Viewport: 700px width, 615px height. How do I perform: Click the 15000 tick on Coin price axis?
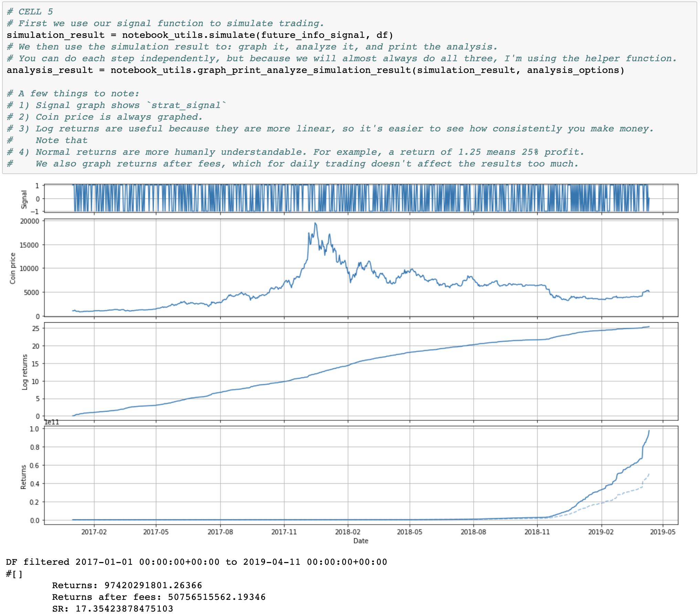coord(30,245)
